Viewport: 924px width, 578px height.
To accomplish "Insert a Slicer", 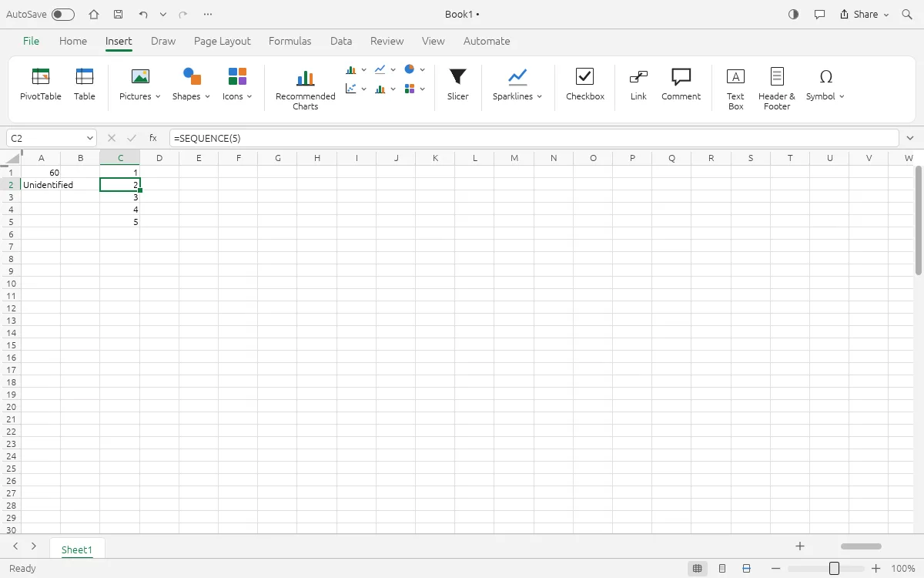I will (458, 85).
